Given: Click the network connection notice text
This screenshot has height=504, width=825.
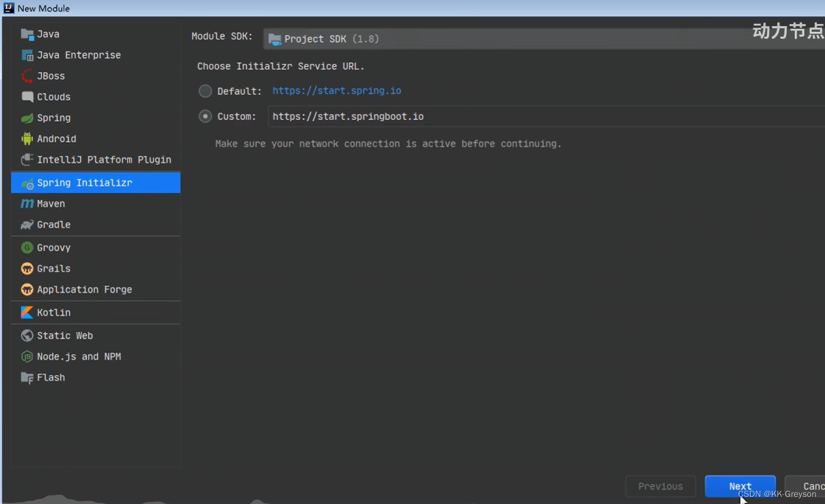Looking at the screenshot, I should coord(388,144).
